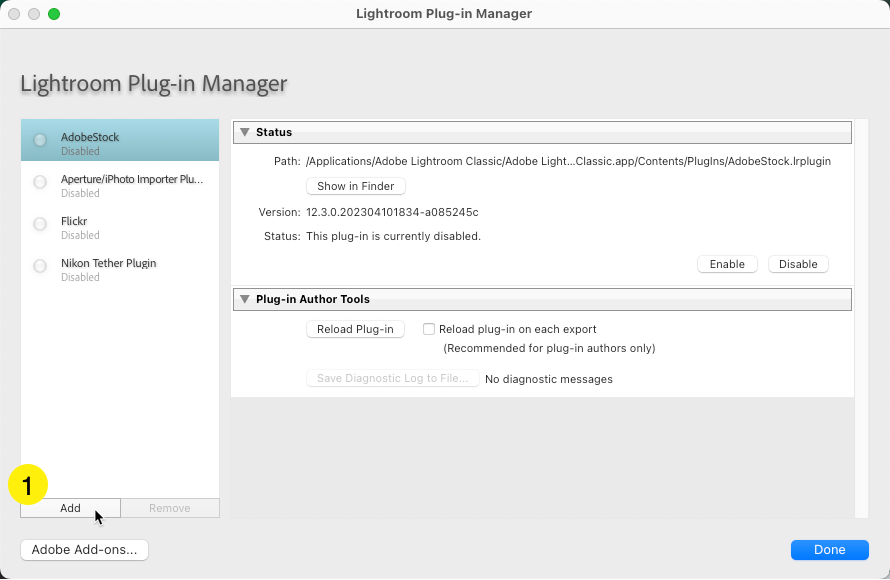Click Show in Finder
890x580 pixels.
(355, 186)
